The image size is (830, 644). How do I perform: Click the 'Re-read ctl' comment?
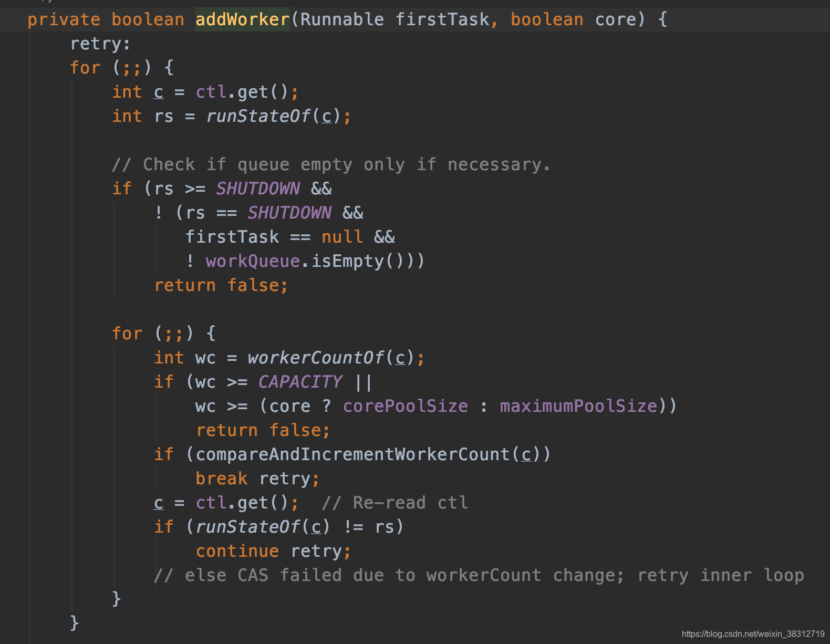(x=395, y=503)
